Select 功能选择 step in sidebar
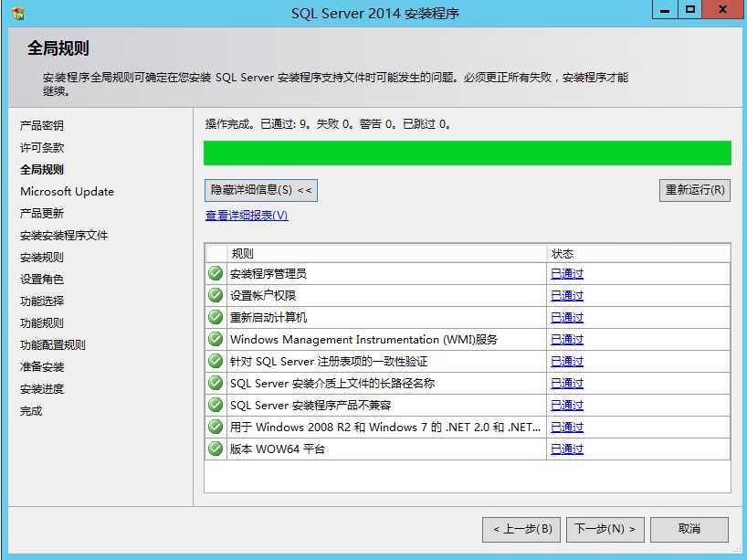 tap(42, 301)
